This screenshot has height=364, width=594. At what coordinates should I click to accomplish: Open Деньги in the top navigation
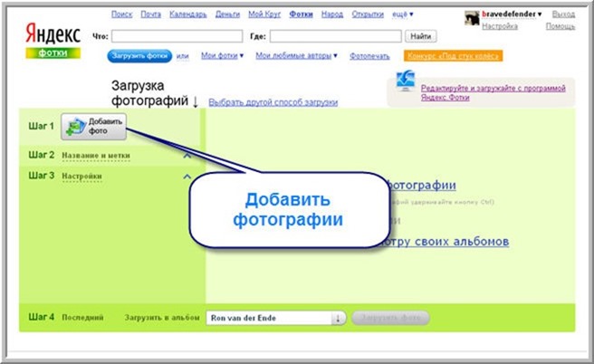[x=227, y=14]
